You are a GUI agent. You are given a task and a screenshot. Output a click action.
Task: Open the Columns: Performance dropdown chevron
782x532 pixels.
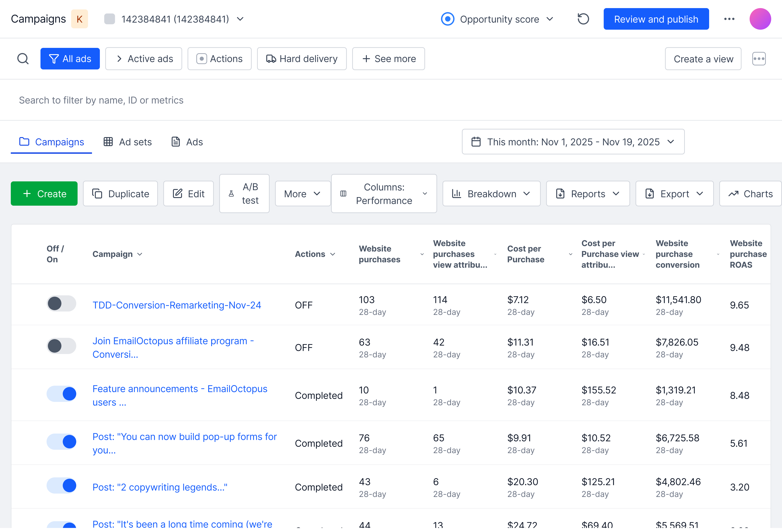[425, 194]
